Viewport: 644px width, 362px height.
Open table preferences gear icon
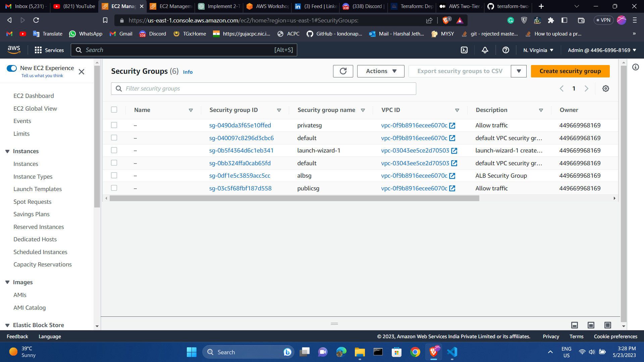pyautogui.click(x=605, y=88)
